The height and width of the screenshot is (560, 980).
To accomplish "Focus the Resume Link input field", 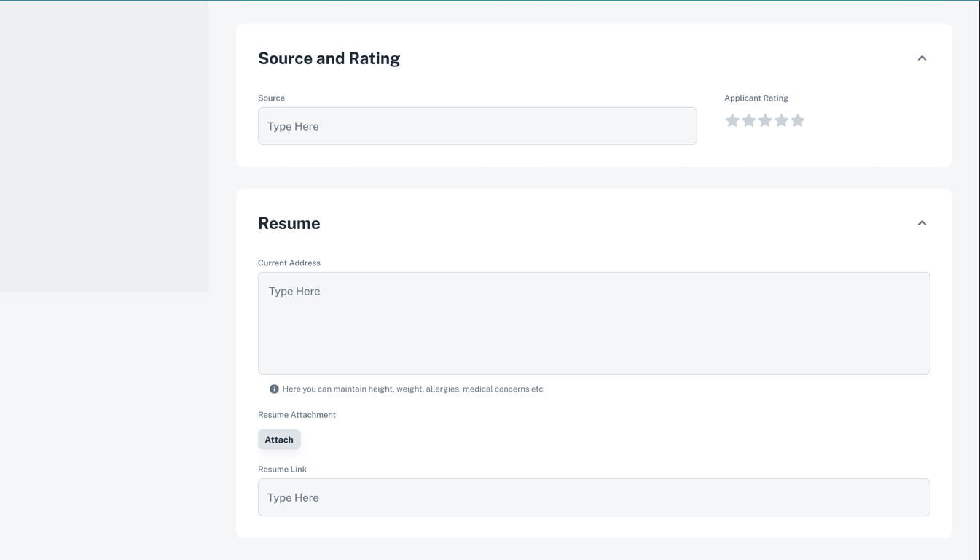I will (x=594, y=497).
